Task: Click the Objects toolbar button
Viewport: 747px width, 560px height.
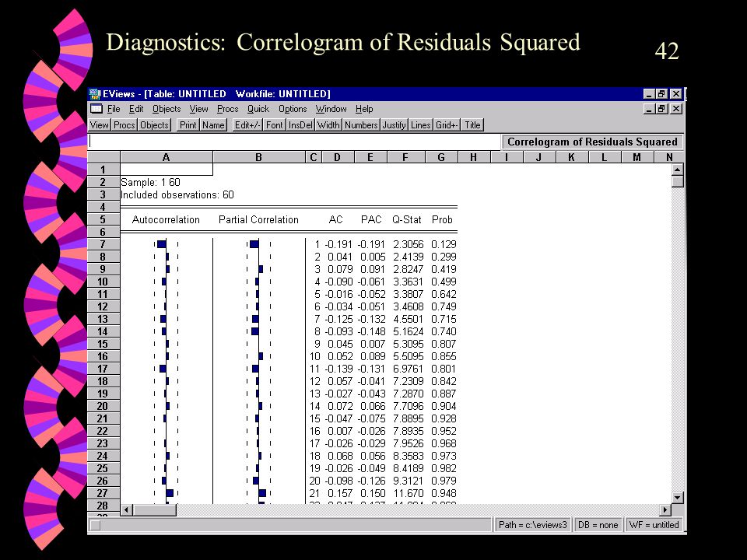Action: (154, 124)
